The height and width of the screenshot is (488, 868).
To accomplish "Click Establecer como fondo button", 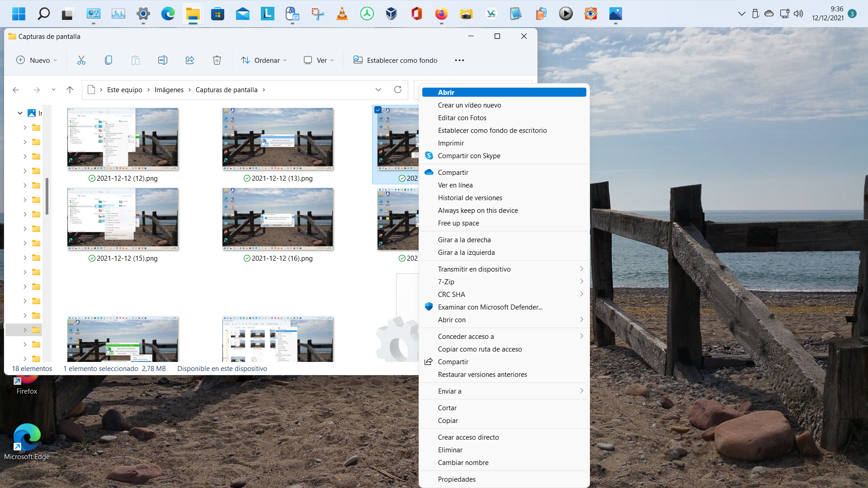I will 396,60.
